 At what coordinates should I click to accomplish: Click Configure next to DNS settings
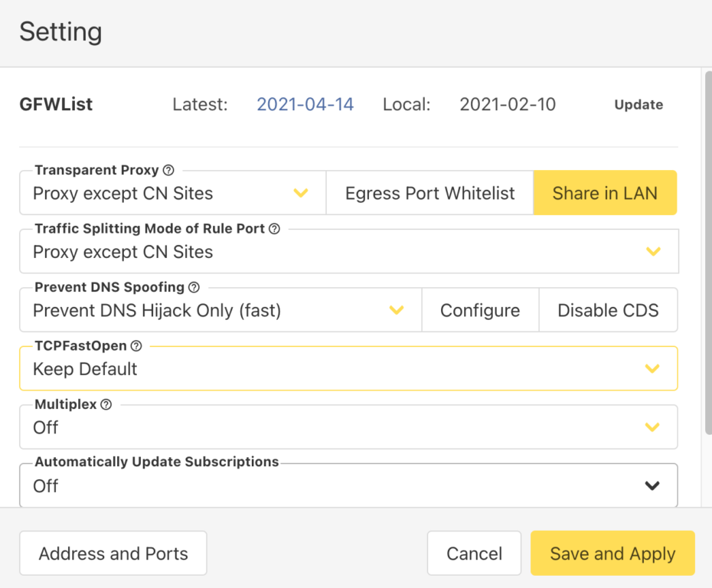480,310
